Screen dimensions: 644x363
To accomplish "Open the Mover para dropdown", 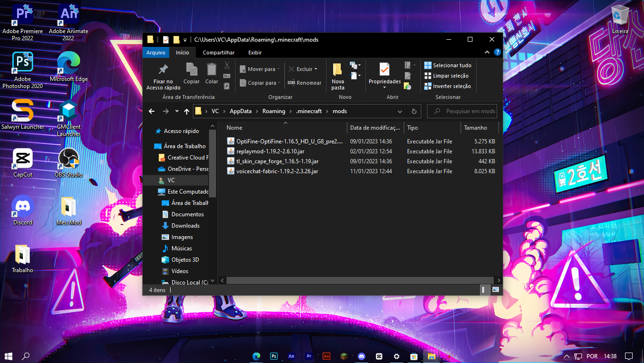I will (260, 69).
